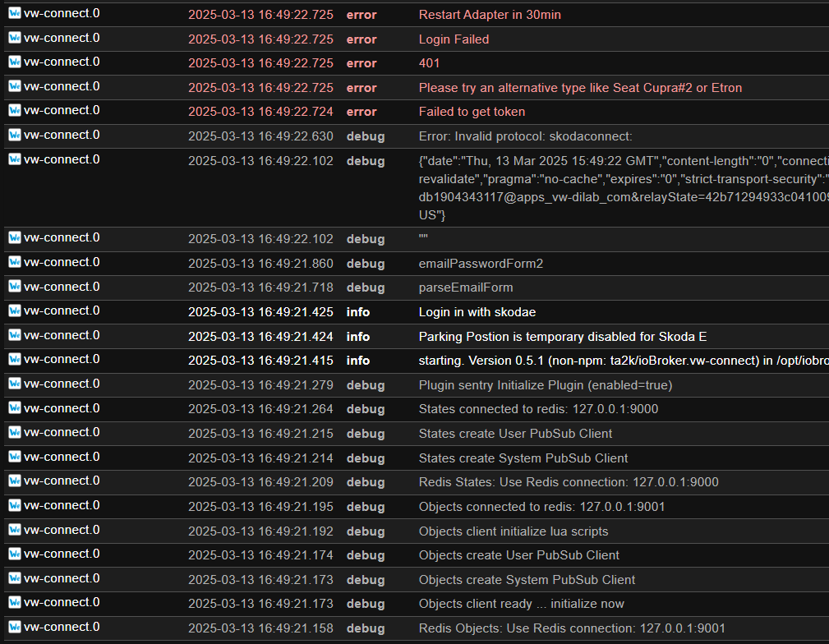
Task: Click the adapter icon in the 'Login in with skodae' row
Action: [15, 311]
